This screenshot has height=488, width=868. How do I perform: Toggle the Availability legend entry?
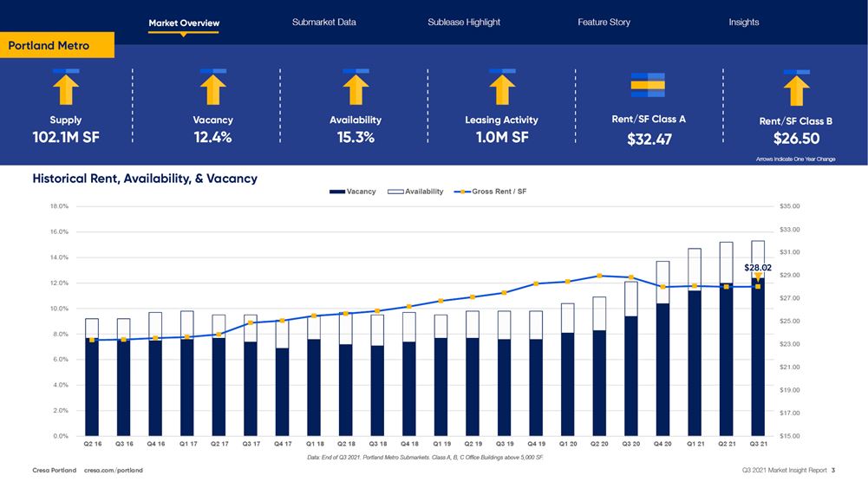pos(415,192)
